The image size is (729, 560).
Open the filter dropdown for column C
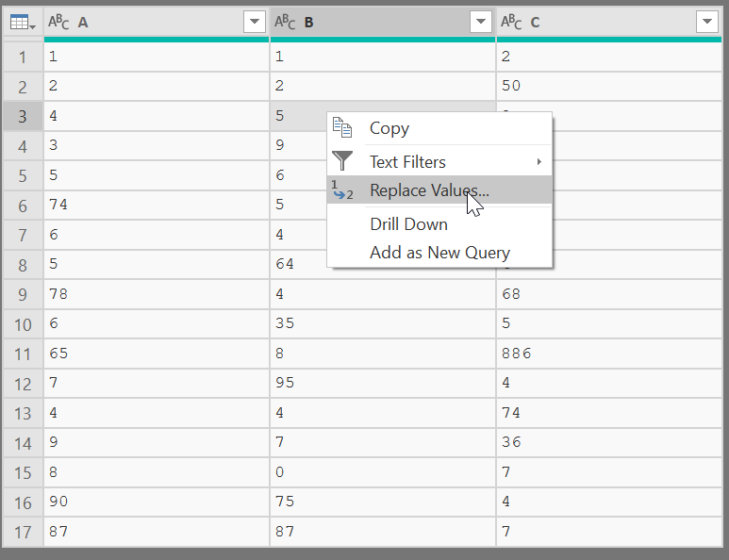point(707,22)
